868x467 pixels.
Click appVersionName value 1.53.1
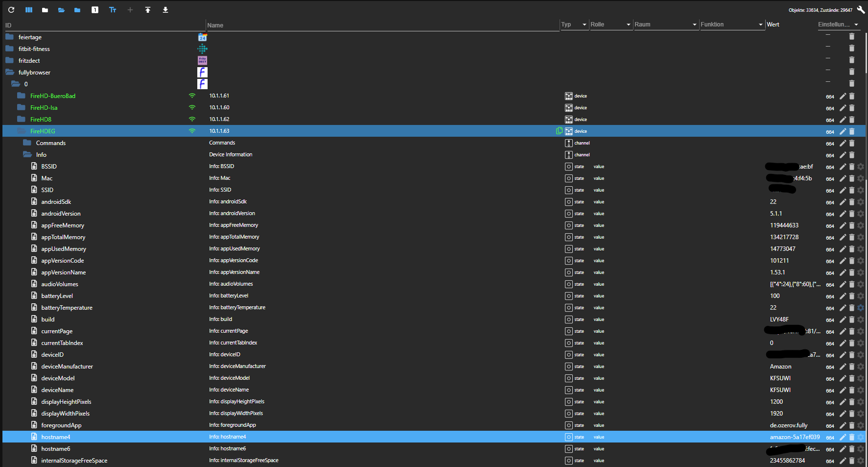(777, 272)
